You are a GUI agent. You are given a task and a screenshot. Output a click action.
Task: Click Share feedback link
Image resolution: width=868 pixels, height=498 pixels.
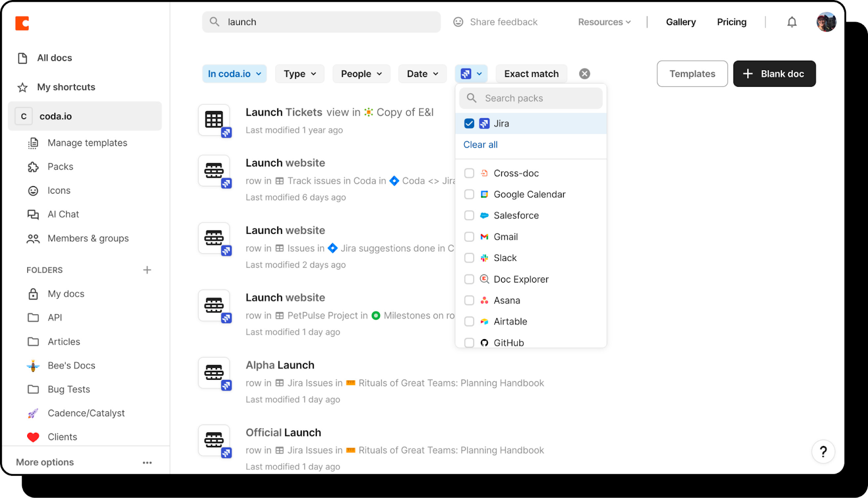[503, 22]
